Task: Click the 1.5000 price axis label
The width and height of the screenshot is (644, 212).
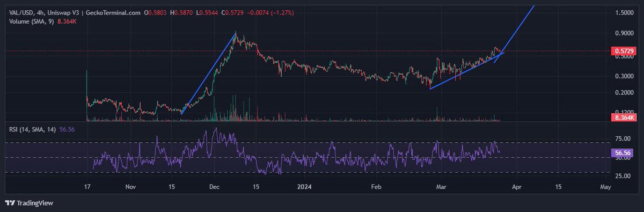Action: click(624, 12)
